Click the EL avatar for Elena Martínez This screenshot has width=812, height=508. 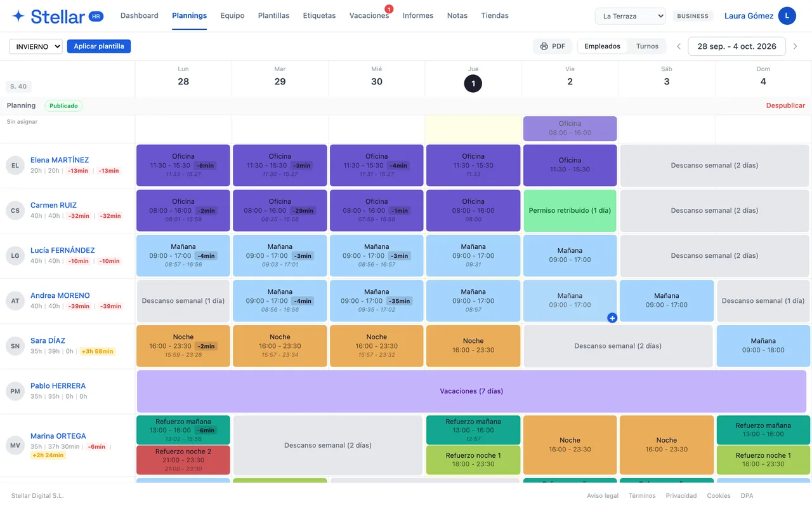15,165
